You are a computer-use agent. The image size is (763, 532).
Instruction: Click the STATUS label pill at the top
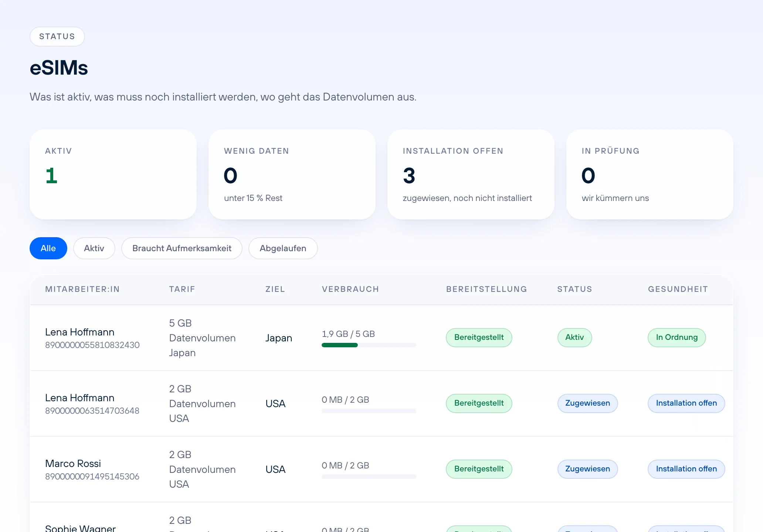tap(57, 37)
